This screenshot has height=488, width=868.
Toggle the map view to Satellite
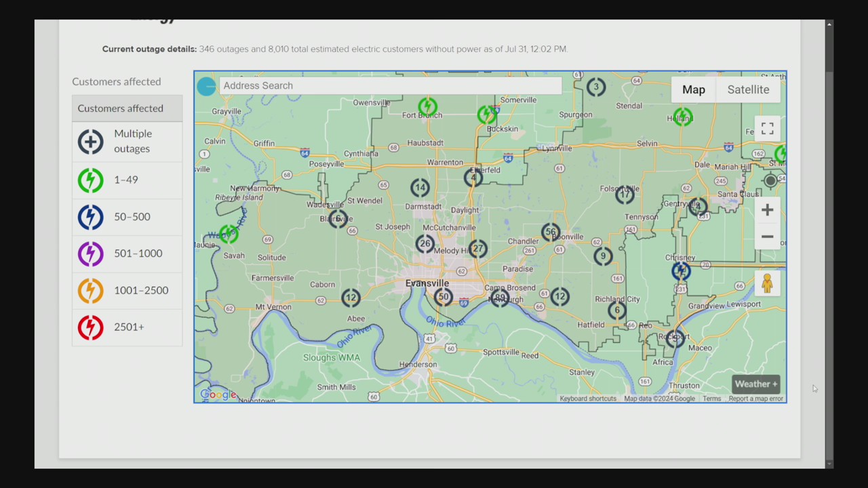748,89
